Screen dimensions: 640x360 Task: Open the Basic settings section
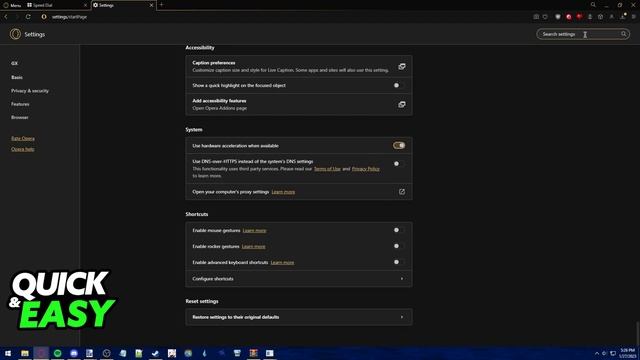click(17, 77)
